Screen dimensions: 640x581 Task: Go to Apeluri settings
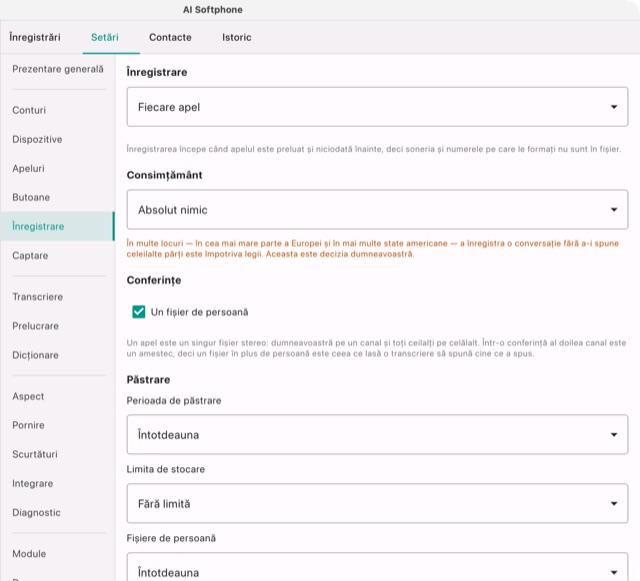[x=58, y=168]
